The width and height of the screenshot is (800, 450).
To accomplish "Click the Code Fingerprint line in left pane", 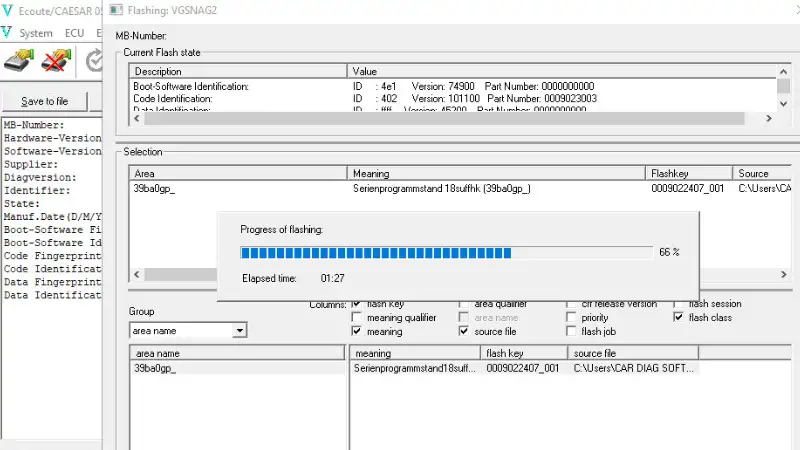I will click(53, 256).
